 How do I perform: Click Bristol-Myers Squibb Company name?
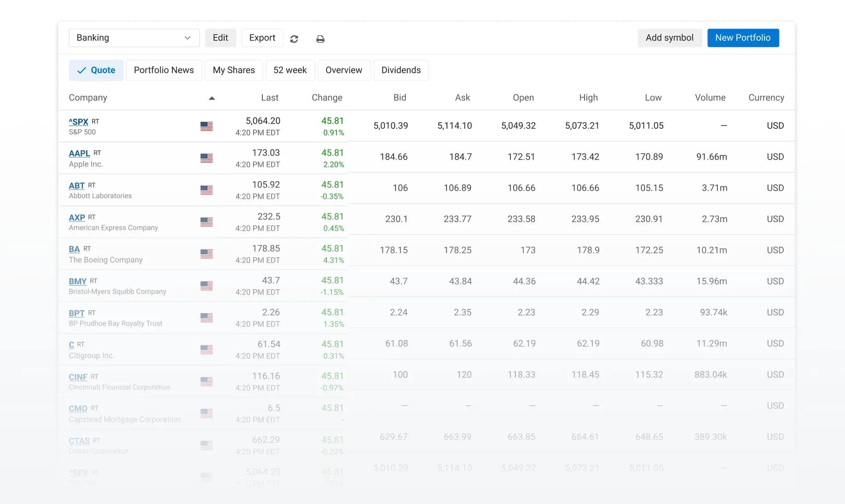pos(117,292)
